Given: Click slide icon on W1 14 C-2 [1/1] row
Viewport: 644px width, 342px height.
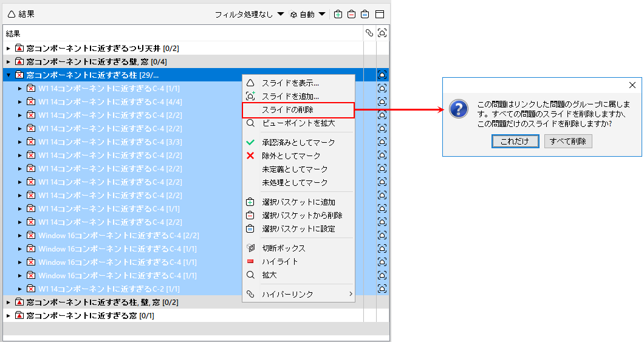Looking at the screenshot, I should 382,289.
